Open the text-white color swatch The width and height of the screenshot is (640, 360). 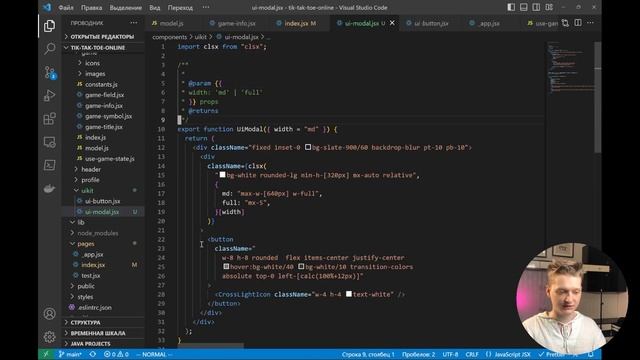point(349,293)
